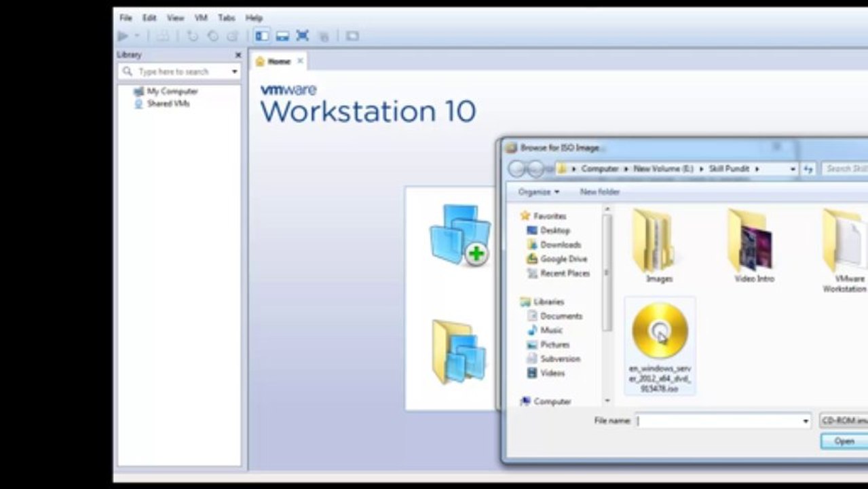Select the VMware Workstation folder
Image resolution: width=868 pixels, height=489 pixels.
[x=845, y=250]
